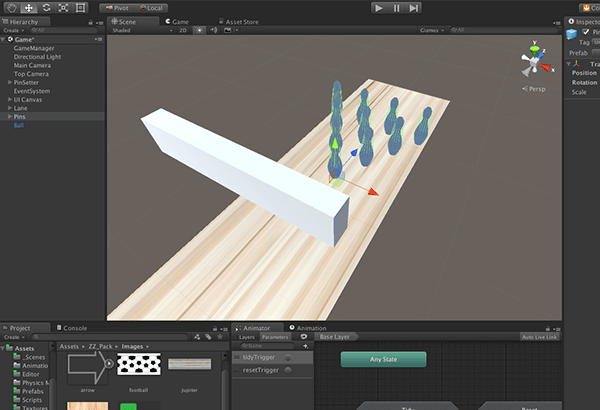Open the Prefabs folder
600x410 pixels.
29,391
